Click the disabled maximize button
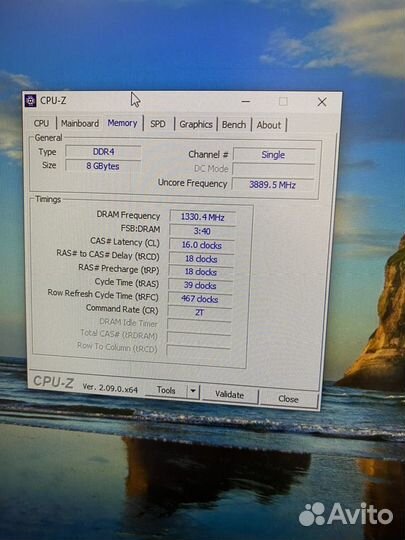405x540 pixels. point(283,101)
